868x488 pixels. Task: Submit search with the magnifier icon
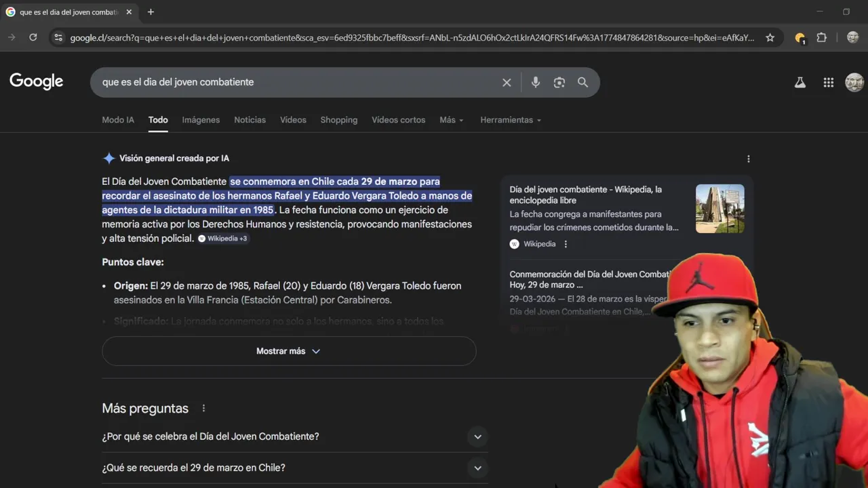(583, 82)
